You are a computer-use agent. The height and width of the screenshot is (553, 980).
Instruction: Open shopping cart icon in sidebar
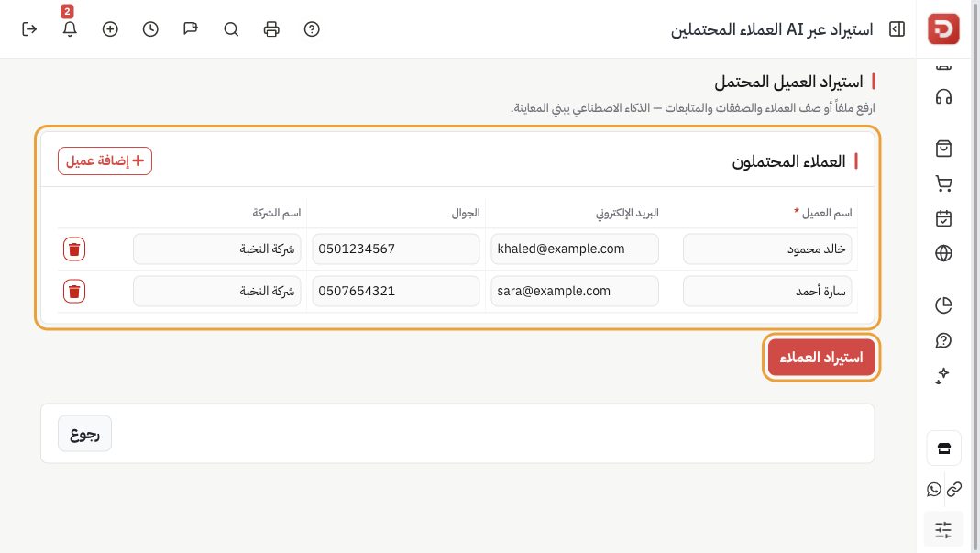[943, 183]
